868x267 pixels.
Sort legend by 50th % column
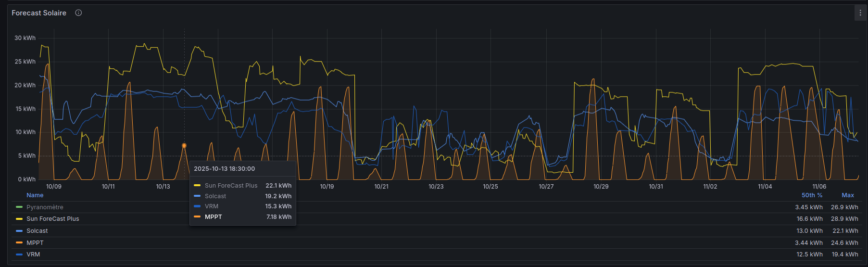(x=812, y=195)
